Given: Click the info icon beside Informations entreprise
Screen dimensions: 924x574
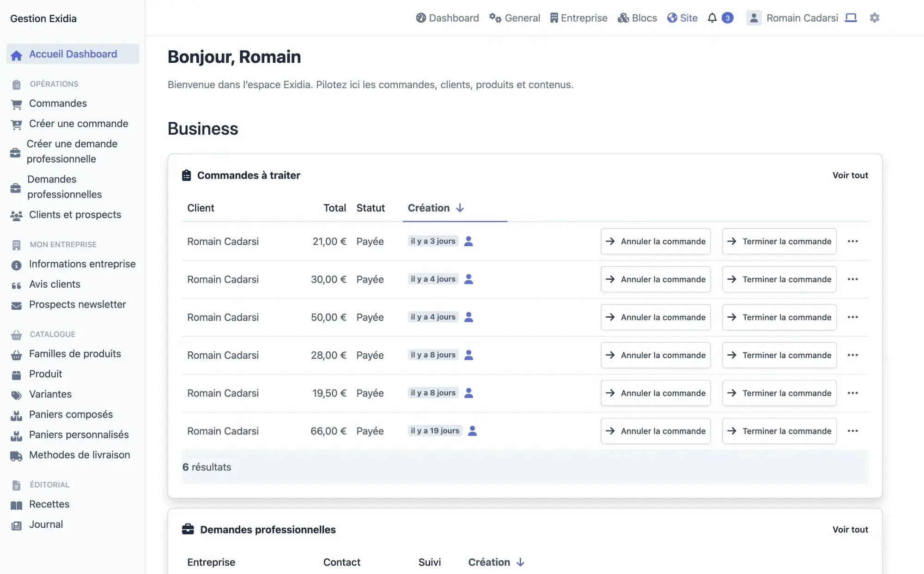Looking at the screenshot, I should pyautogui.click(x=16, y=265).
